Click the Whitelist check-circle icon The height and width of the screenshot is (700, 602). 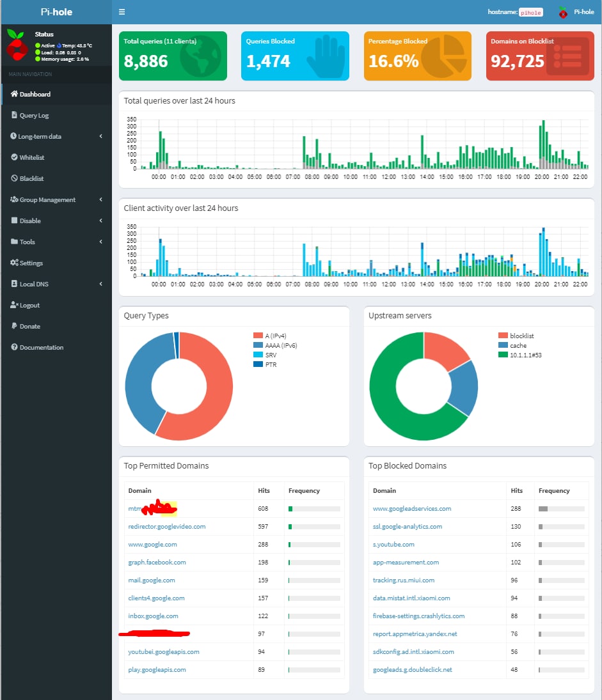pos(14,157)
